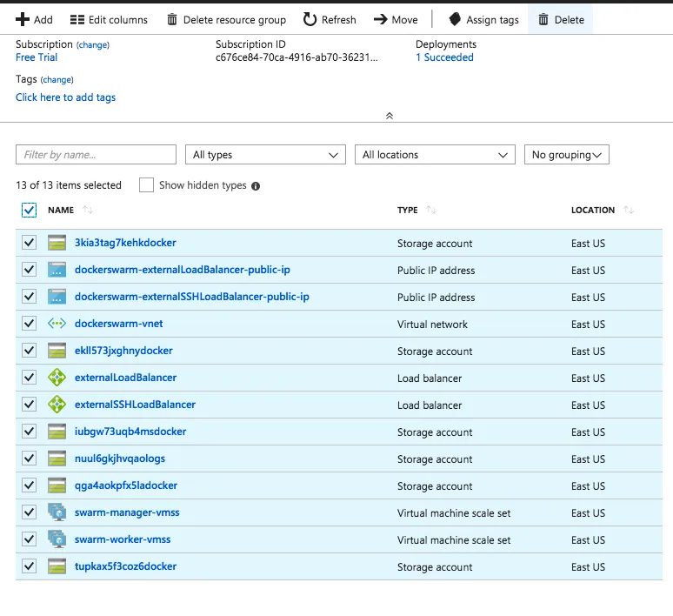Sort by TYPE column arrows
Image resolution: width=673 pixels, height=616 pixels.
click(431, 210)
